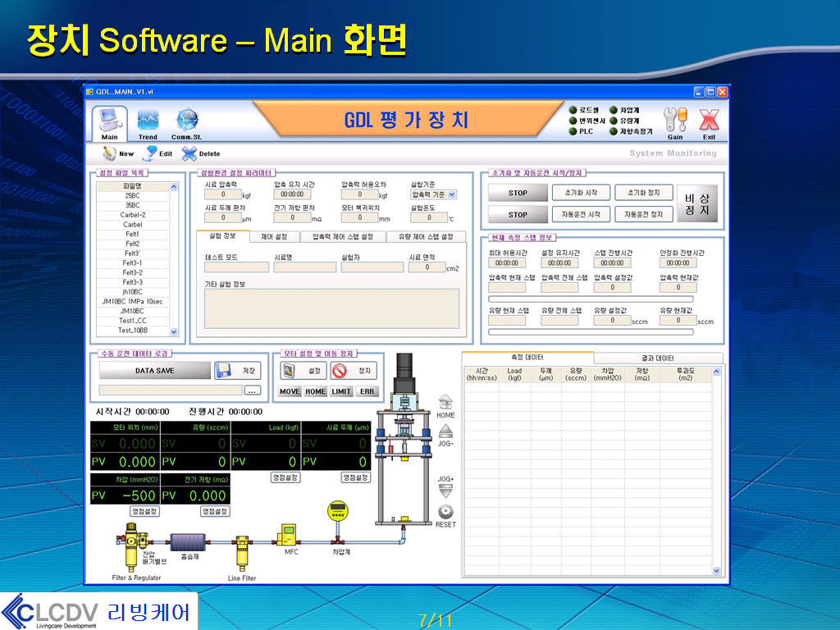This screenshot has height=630, width=840.
Task: Click the New file icon
Action: (109, 153)
